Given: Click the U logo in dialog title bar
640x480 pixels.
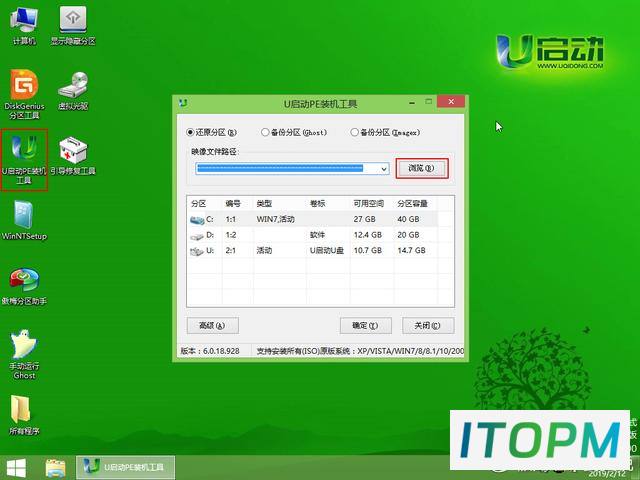Looking at the screenshot, I should (x=183, y=103).
